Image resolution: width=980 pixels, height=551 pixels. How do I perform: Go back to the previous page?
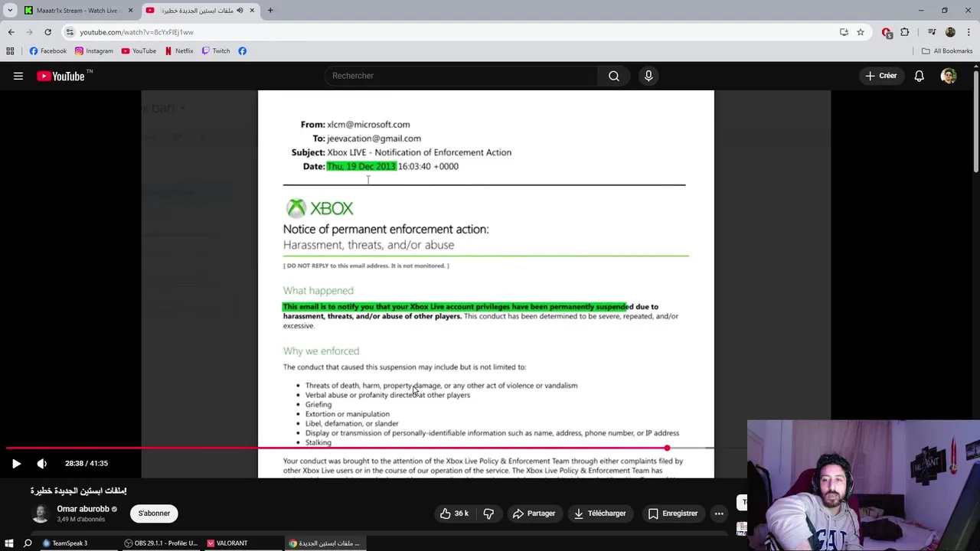(11, 32)
